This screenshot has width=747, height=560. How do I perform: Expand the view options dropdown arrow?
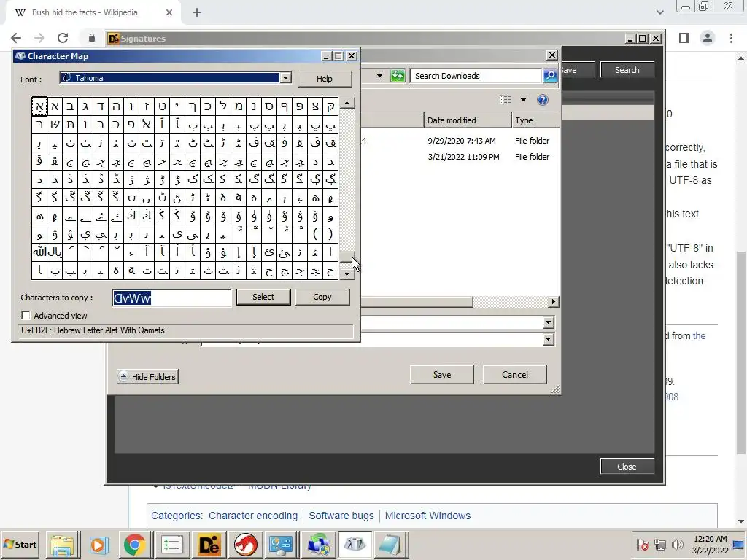pyautogui.click(x=523, y=99)
